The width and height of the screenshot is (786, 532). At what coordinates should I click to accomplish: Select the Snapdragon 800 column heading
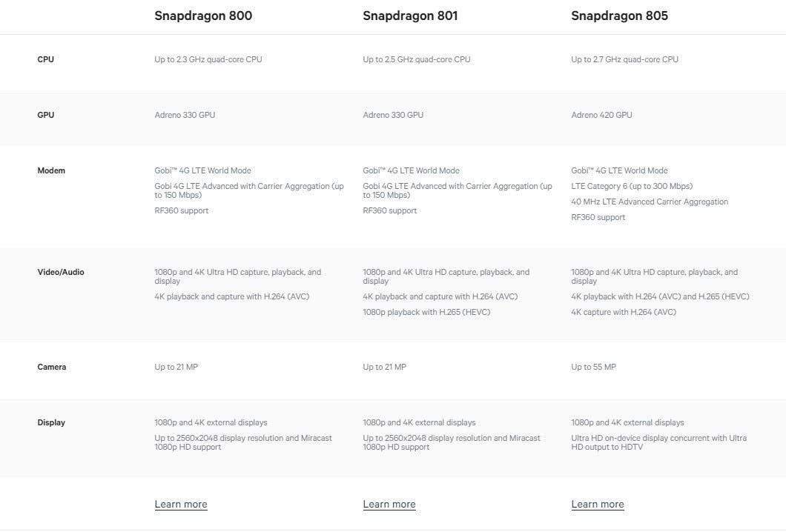(x=203, y=16)
